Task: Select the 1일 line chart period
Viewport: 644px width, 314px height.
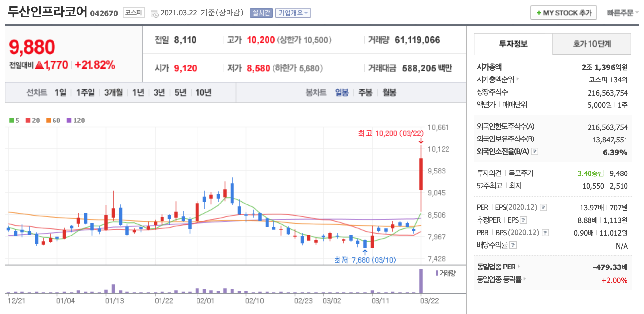Action: coord(60,93)
